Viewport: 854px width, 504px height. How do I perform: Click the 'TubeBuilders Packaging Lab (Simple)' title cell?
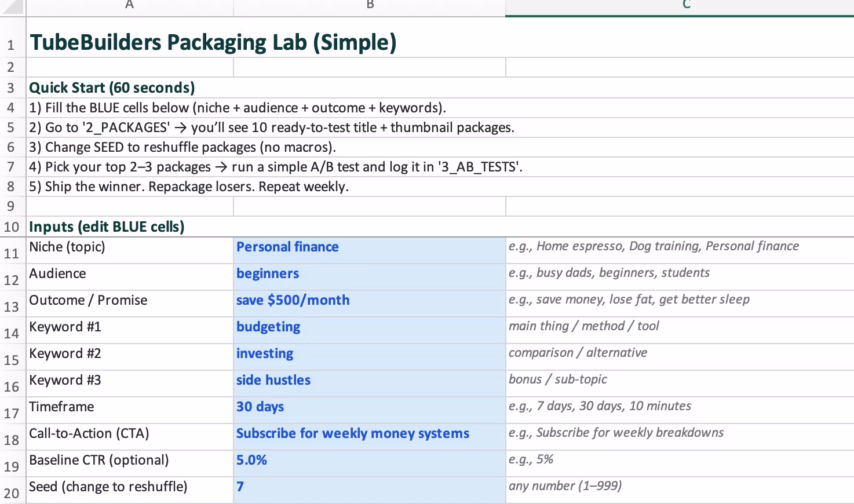pyautogui.click(x=213, y=43)
